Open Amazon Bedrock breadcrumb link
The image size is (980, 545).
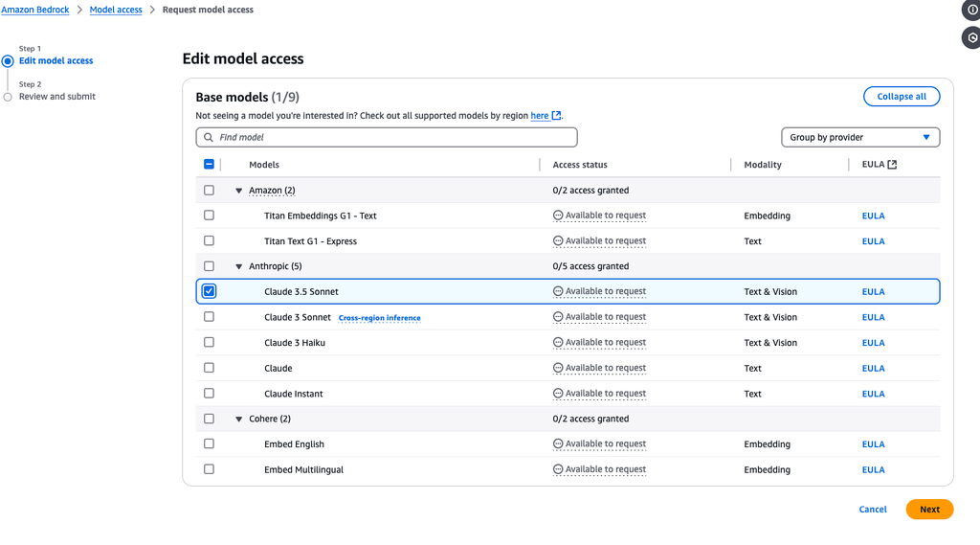(x=36, y=10)
